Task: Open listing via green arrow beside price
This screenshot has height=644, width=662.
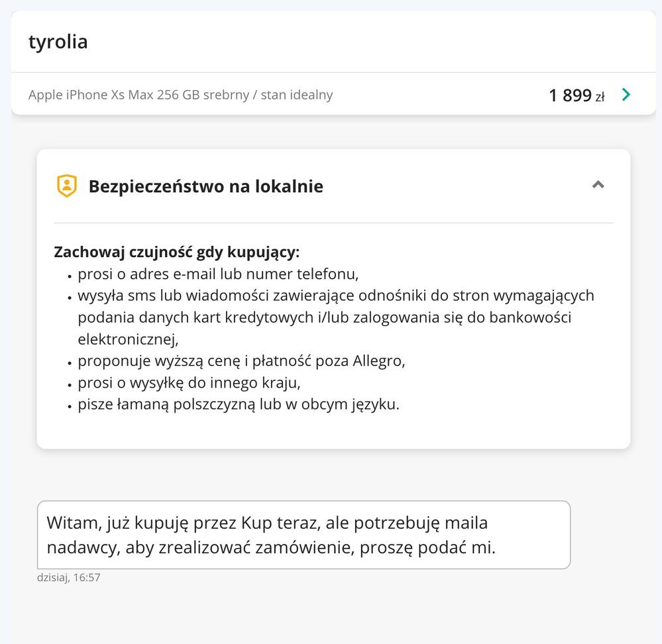Action: pos(626,95)
